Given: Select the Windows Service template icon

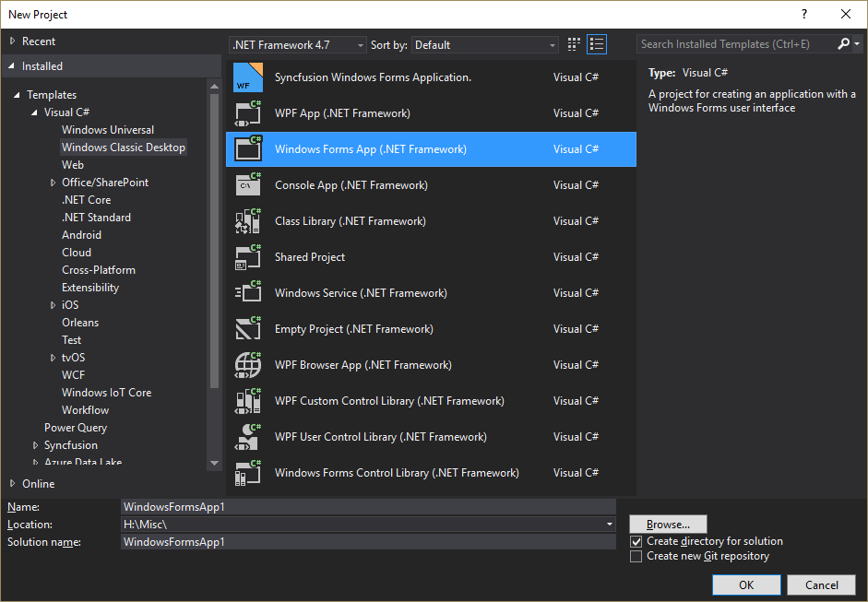Looking at the screenshot, I should pyautogui.click(x=248, y=293).
